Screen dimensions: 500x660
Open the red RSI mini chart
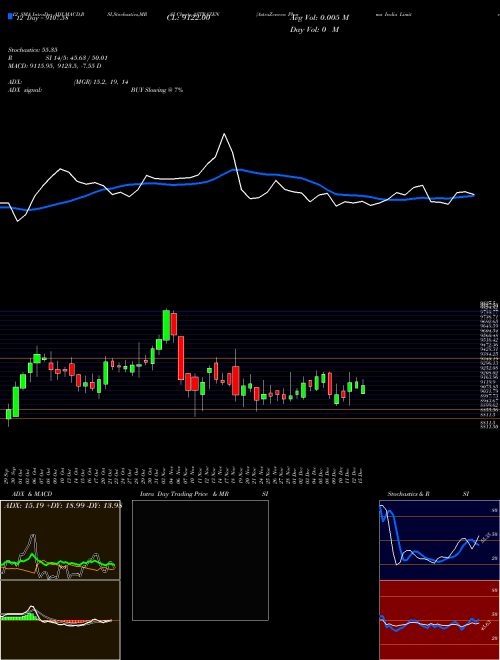[439, 620]
